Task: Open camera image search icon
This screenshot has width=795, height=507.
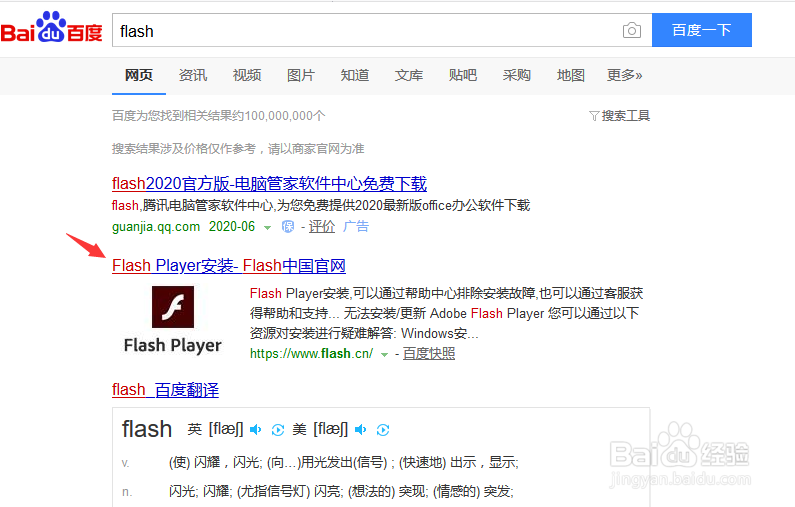Action: point(631,30)
